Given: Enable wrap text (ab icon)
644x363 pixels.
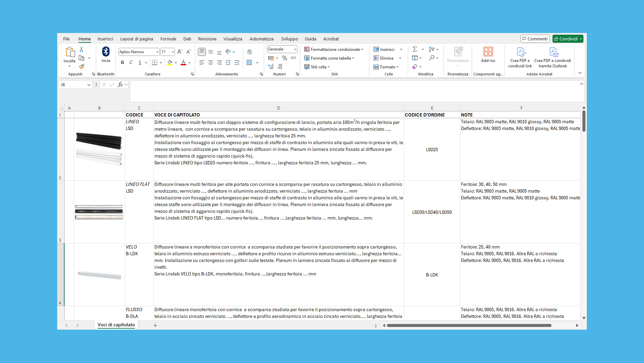Looking at the screenshot, I should tap(250, 52).
